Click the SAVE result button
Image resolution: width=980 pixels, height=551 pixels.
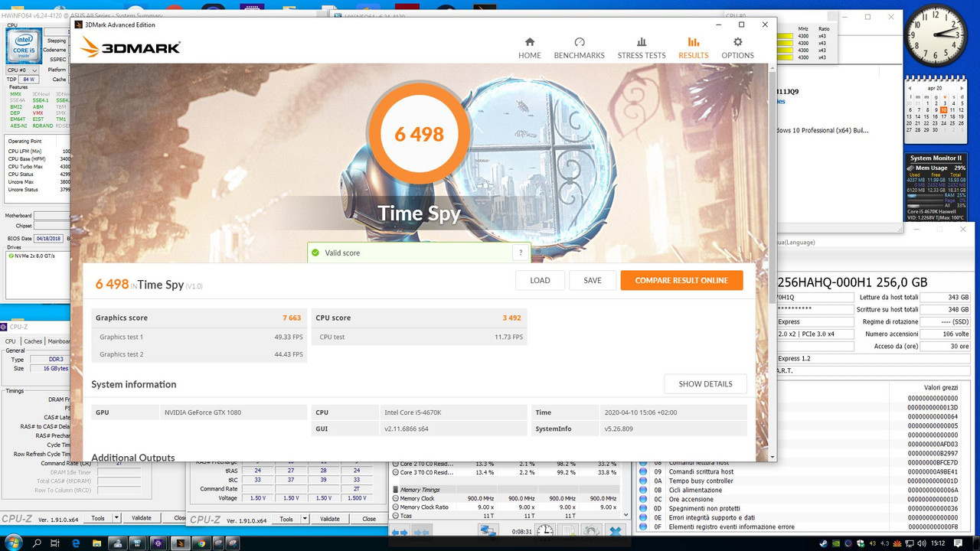[593, 280]
